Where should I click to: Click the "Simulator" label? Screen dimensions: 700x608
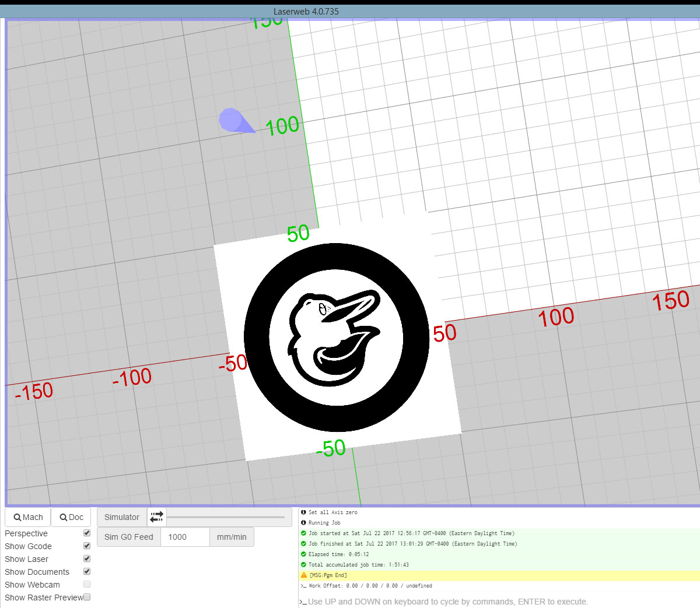click(122, 517)
